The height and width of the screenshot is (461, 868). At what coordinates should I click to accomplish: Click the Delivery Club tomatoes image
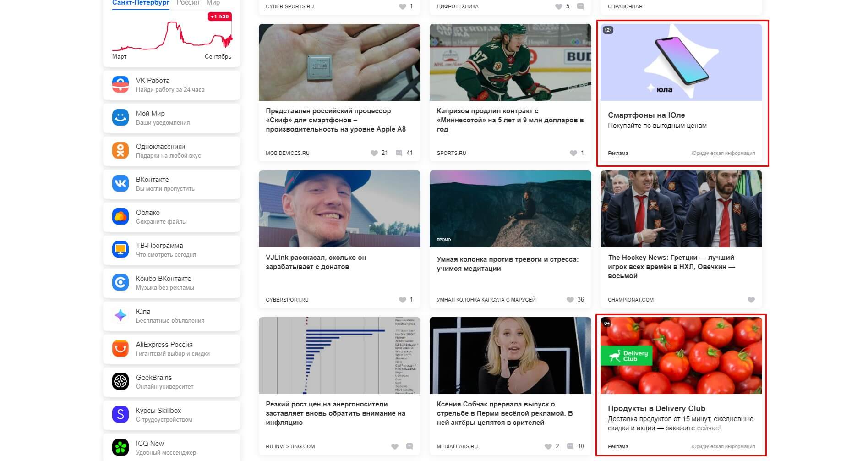[681, 356]
